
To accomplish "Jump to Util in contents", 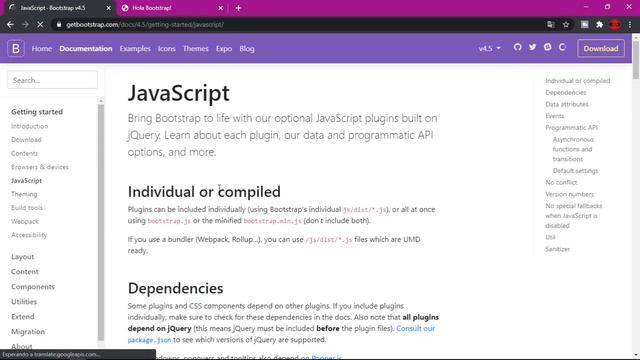I will [550, 237].
